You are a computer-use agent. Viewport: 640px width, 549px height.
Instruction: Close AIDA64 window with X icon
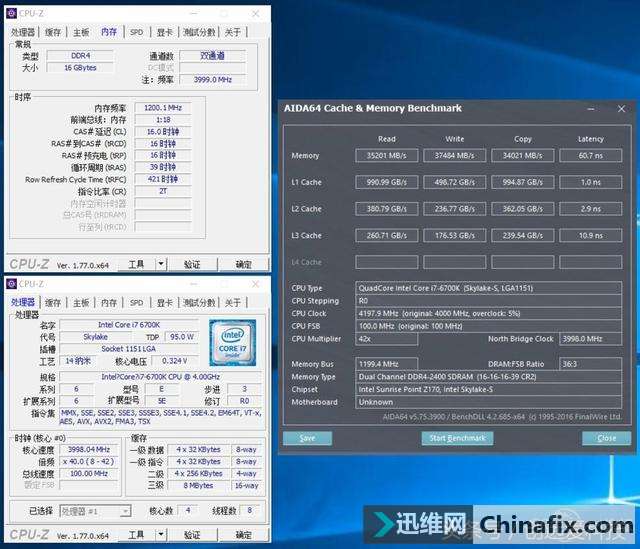621,109
